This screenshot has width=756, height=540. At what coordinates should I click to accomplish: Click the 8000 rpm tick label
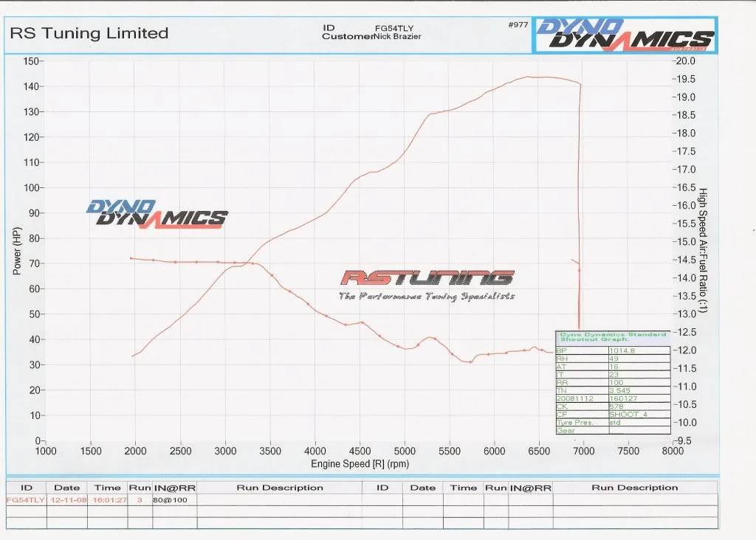coord(673,451)
